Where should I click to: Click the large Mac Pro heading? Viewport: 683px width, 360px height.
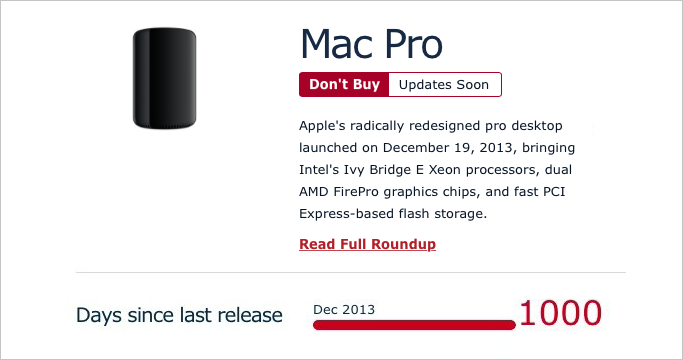pos(372,44)
